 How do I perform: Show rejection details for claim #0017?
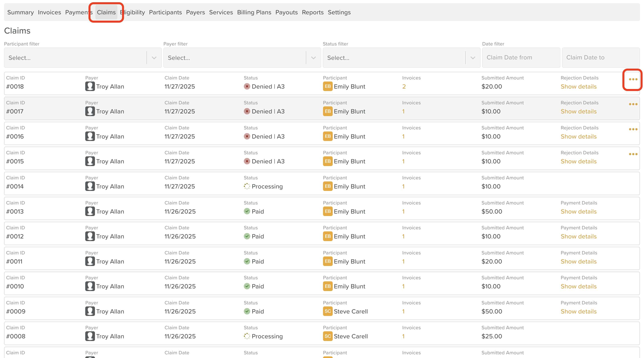click(578, 111)
